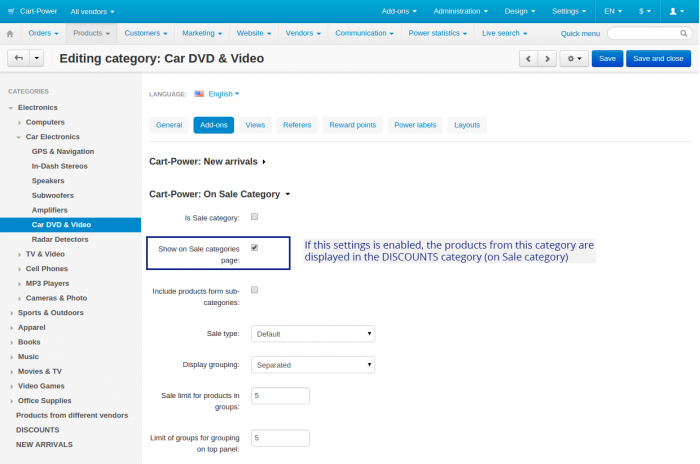Image resolution: width=700 pixels, height=464 pixels.
Task: Go to next category arrow
Action: (x=547, y=59)
